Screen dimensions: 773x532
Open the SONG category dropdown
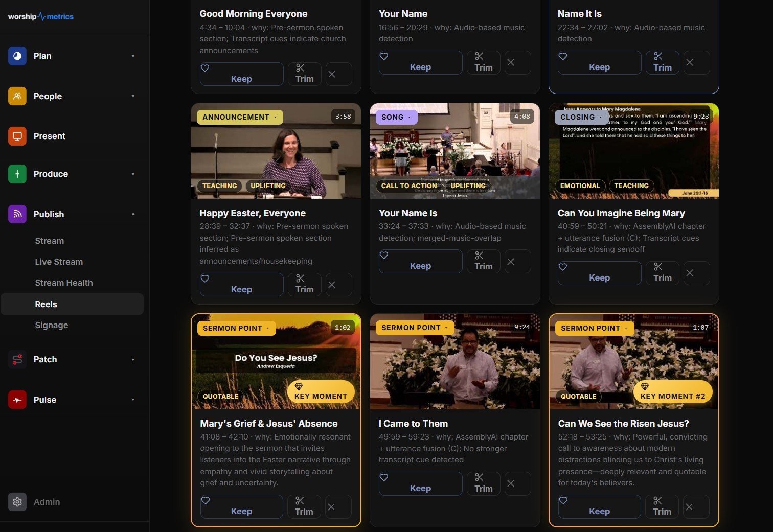click(x=397, y=117)
